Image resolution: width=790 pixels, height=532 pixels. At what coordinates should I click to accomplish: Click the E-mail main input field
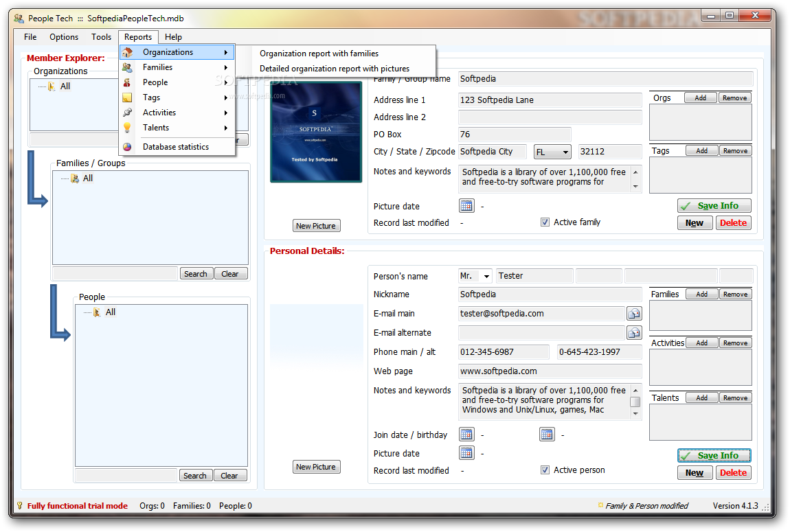(x=541, y=314)
